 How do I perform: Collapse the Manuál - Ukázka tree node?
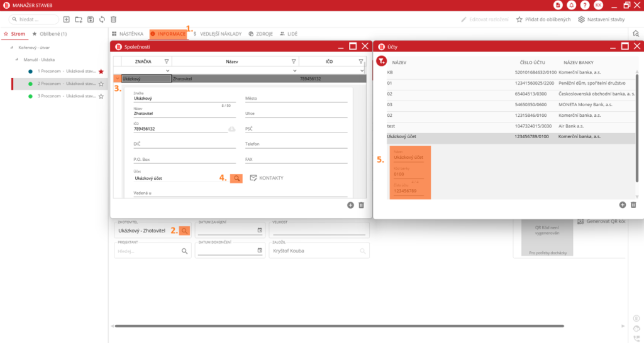18,60
